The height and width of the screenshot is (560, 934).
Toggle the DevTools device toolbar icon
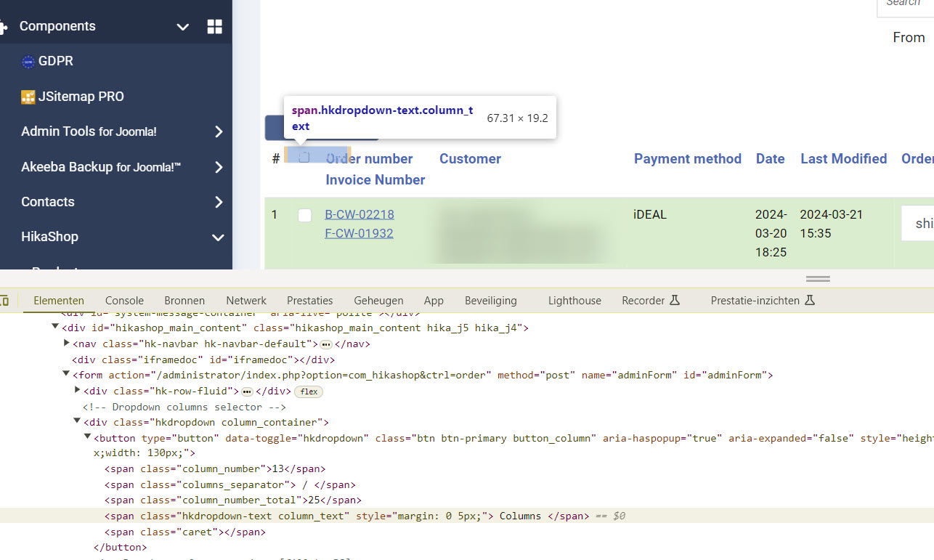[x=4, y=301]
